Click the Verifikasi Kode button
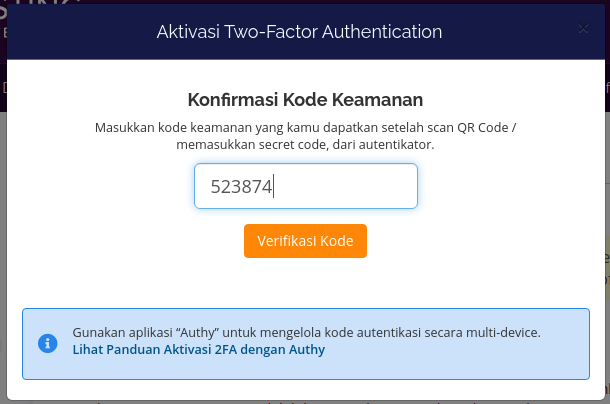This screenshot has height=404, width=610. (x=305, y=241)
